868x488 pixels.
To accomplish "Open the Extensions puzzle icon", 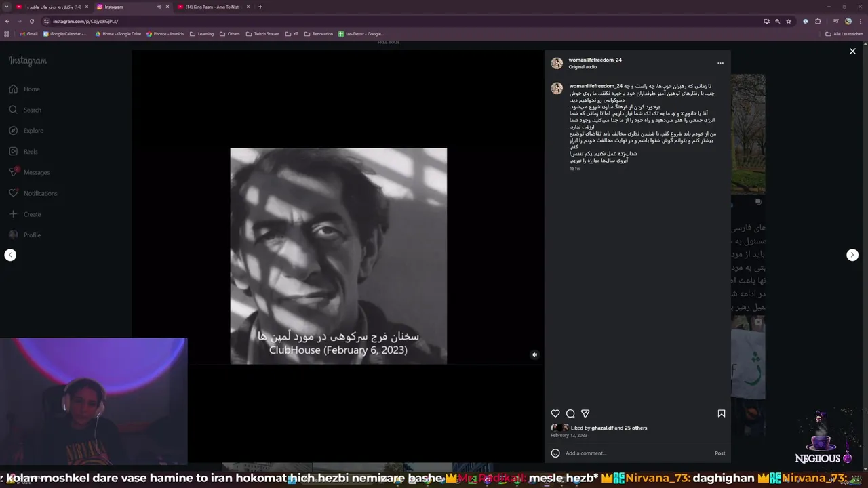I will (x=818, y=21).
